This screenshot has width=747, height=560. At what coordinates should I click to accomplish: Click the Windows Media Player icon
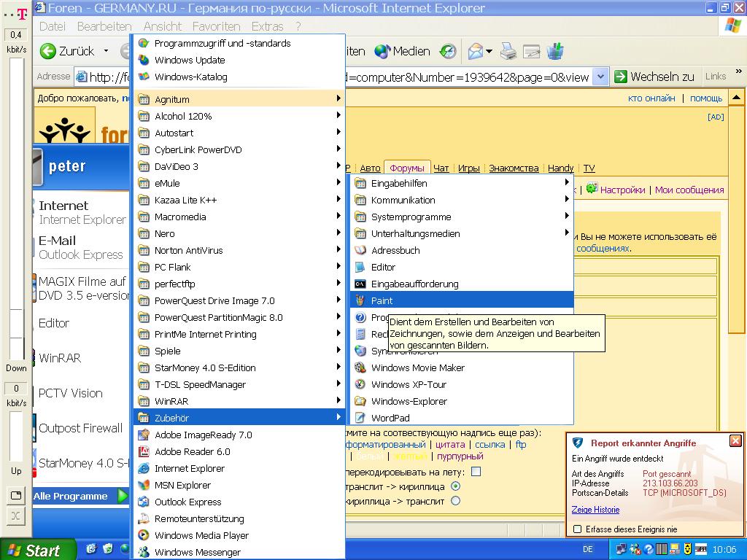[144, 535]
